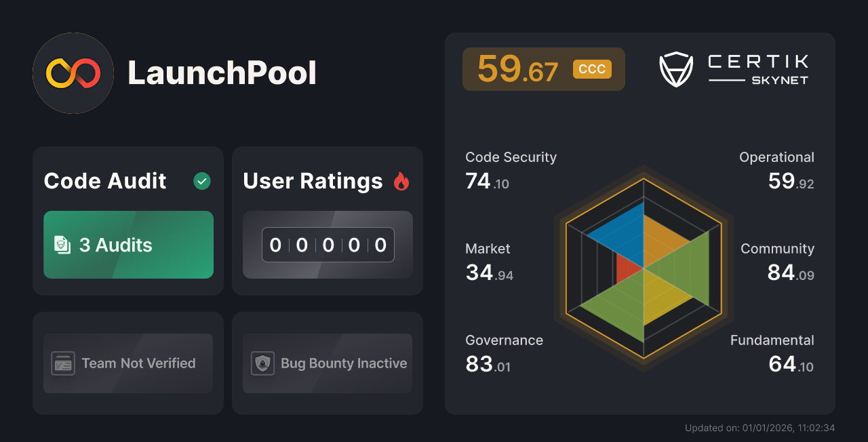
Task: Click the Updated on 01/01/2026 timestamp
Action: tap(761, 428)
